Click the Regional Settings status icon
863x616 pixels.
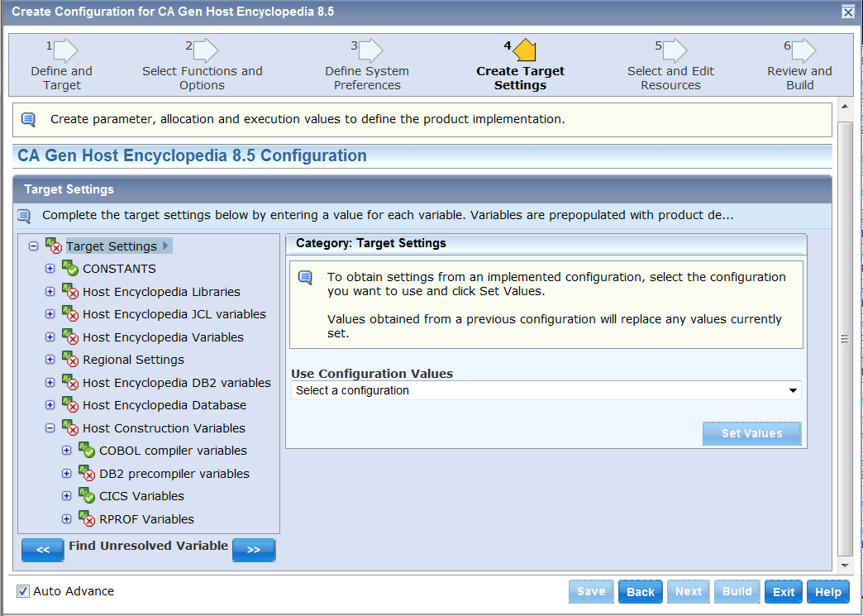pyautogui.click(x=70, y=360)
